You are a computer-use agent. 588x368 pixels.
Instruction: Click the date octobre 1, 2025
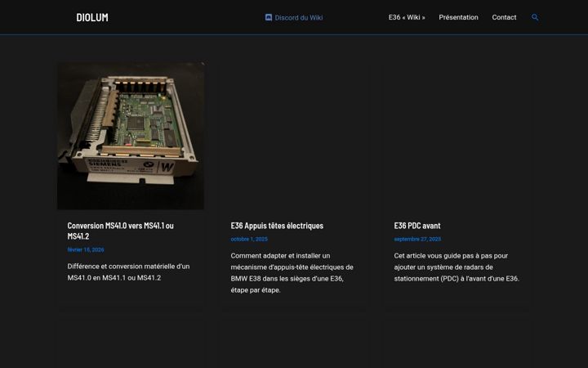point(249,239)
